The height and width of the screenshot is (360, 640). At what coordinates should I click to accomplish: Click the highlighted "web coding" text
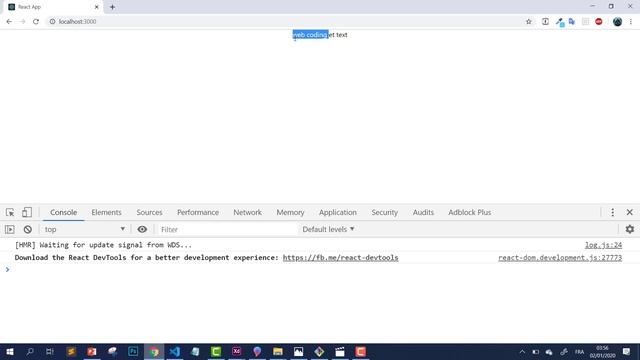(310, 35)
